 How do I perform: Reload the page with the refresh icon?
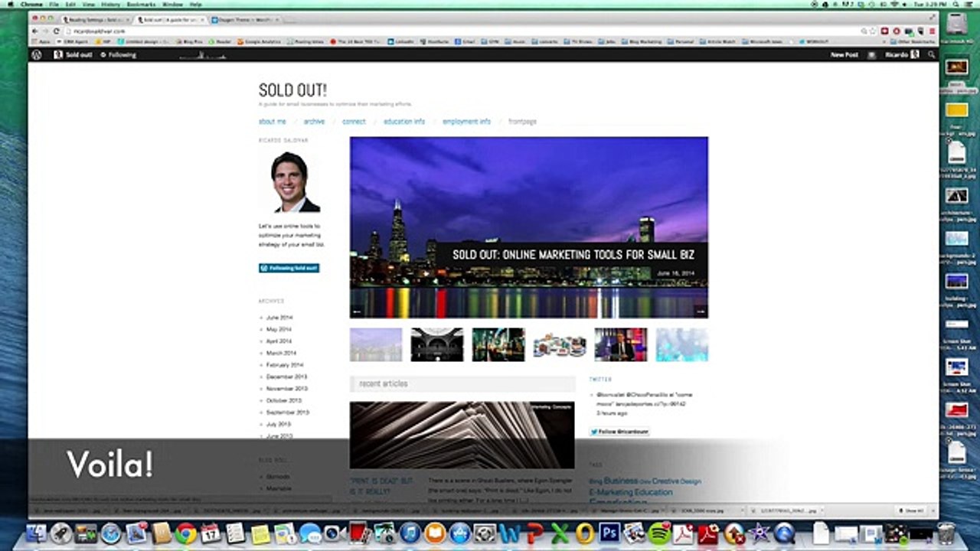click(x=57, y=31)
